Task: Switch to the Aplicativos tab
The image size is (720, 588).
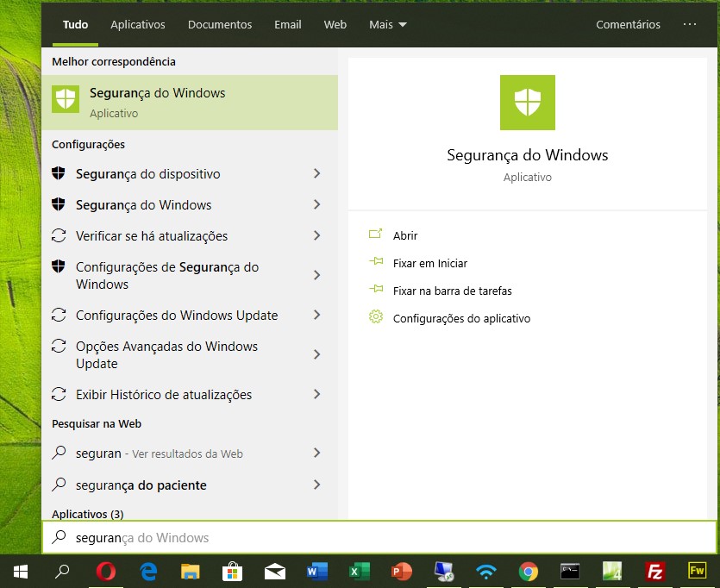Action: coord(138,24)
